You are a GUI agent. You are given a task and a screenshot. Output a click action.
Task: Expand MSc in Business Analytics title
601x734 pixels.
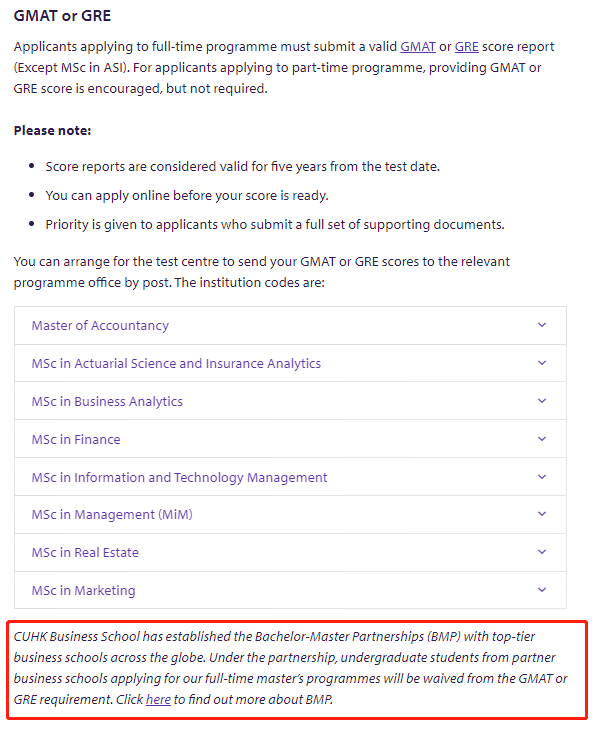107,401
